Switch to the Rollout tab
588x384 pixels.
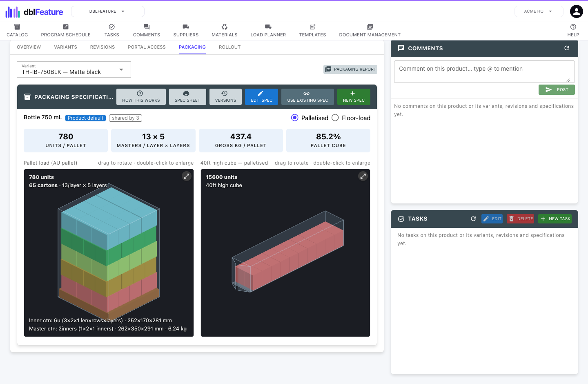(230, 47)
